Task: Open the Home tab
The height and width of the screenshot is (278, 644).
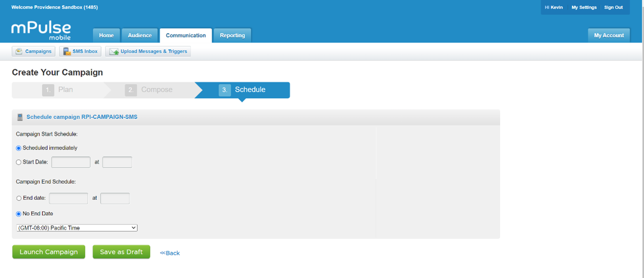Action: click(x=106, y=35)
